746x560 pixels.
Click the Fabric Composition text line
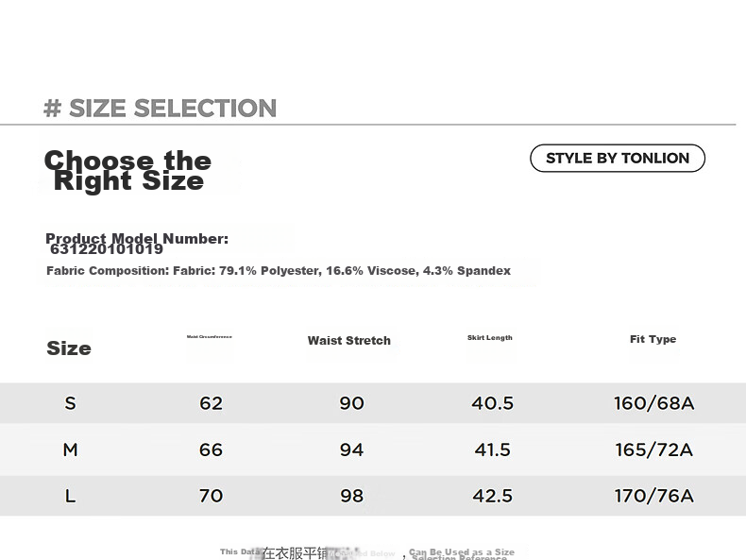[x=279, y=271]
